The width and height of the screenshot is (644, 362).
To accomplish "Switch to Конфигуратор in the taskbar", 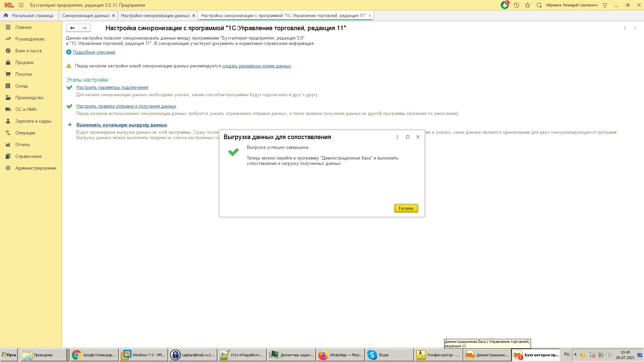I will tap(438, 355).
